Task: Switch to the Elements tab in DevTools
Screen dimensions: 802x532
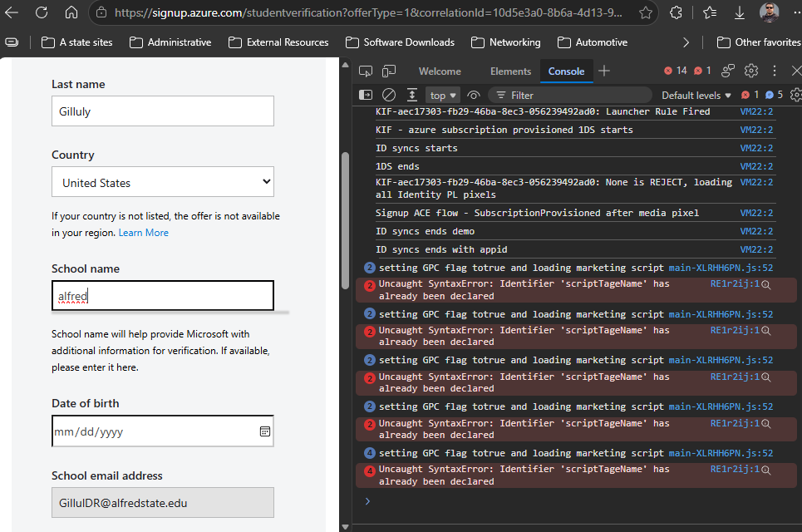Action: coord(510,71)
